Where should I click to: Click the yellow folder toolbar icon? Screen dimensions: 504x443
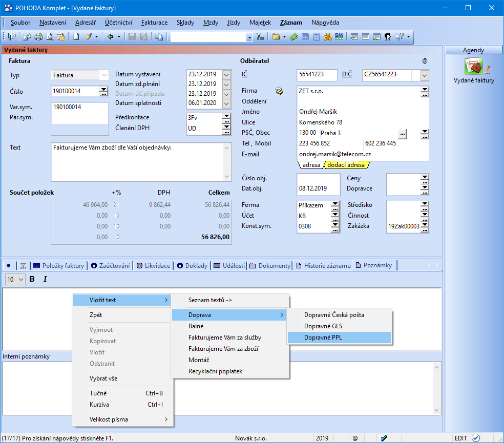pyautogui.click(x=276, y=37)
